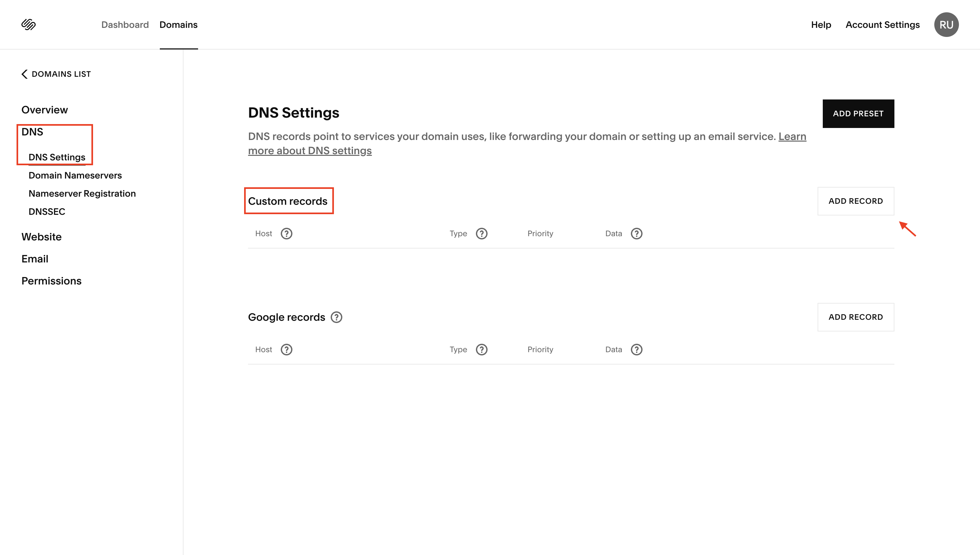Screen dimensions: 980x555
Task: Expand the Website sidebar section
Action: pos(41,237)
